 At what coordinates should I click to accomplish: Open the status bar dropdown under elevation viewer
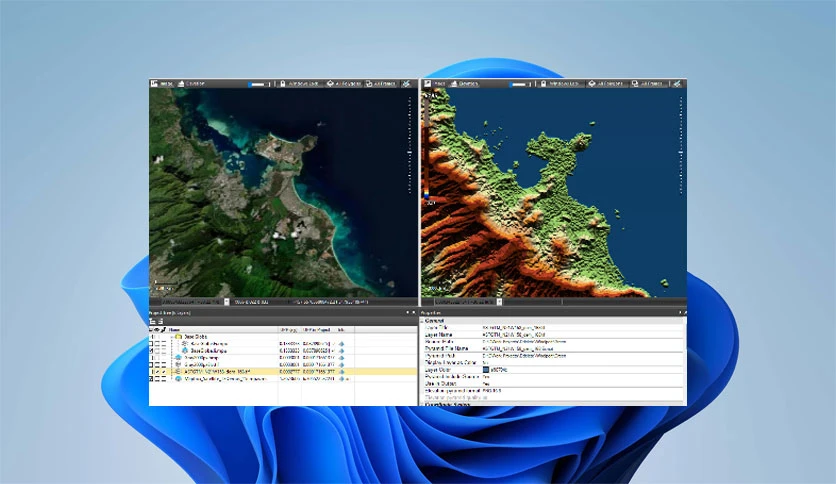[x=499, y=302]
